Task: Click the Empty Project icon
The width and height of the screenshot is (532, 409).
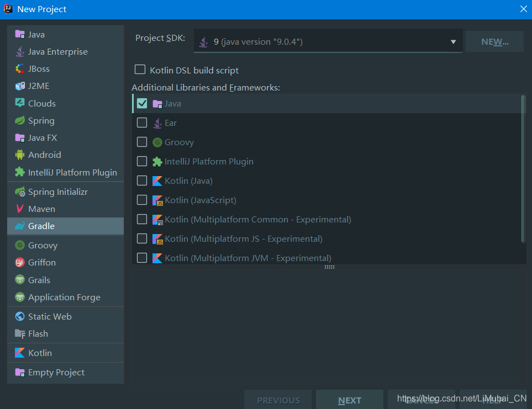Action: 20,372
